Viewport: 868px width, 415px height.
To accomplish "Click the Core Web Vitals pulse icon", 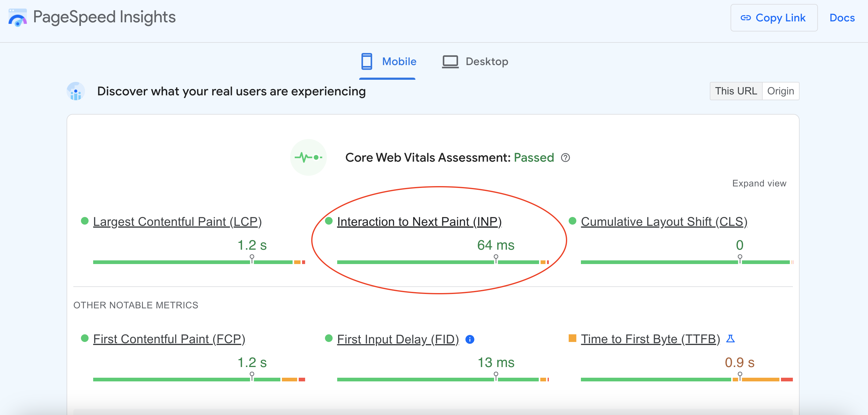I will 308,157.
